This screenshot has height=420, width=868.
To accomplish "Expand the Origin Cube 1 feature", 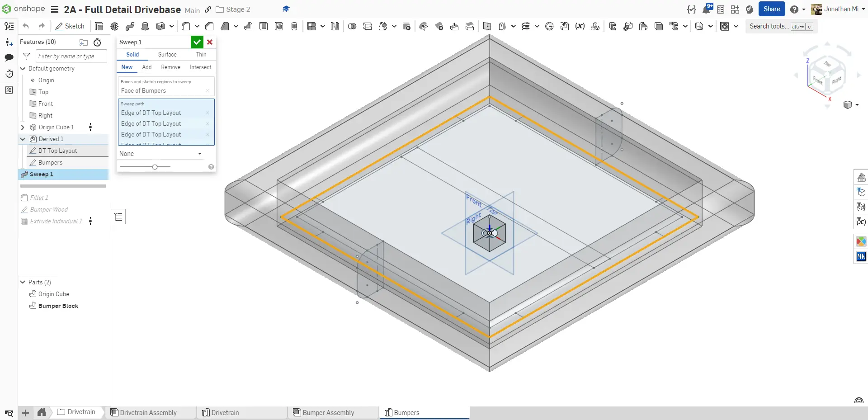I will 23,127.
